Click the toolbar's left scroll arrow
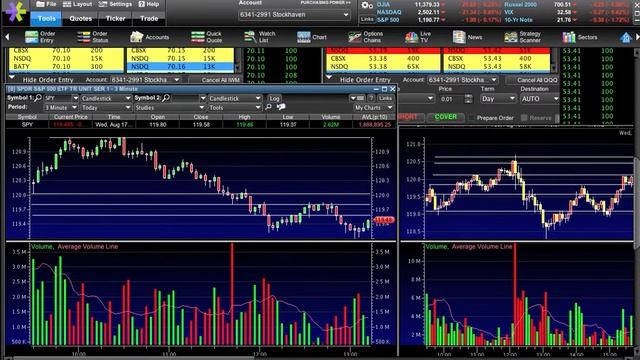This screenshot has height=360, width=640. tap(7, 37)
